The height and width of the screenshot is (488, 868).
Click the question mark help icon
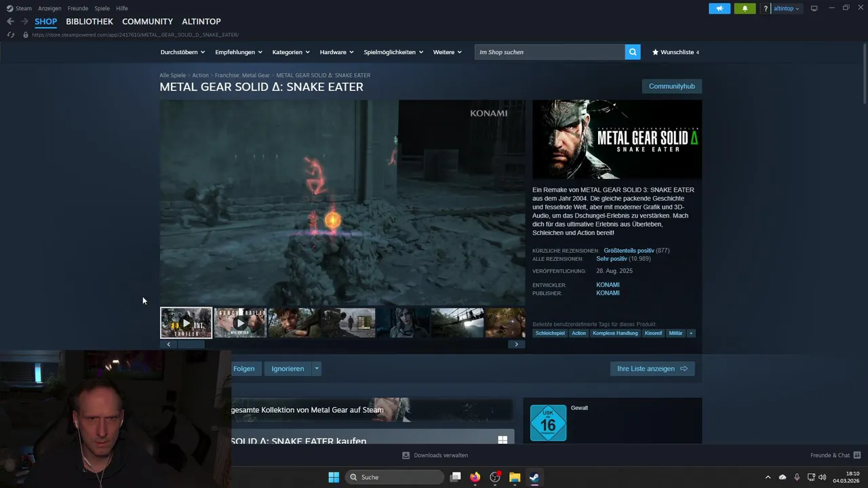pos(766,9)
